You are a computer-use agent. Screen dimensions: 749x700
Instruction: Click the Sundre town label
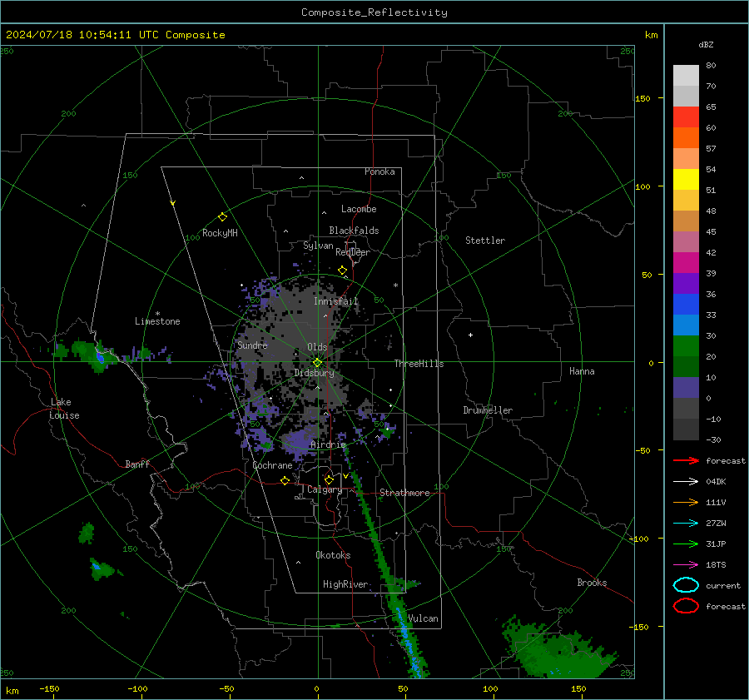[252, 345]
